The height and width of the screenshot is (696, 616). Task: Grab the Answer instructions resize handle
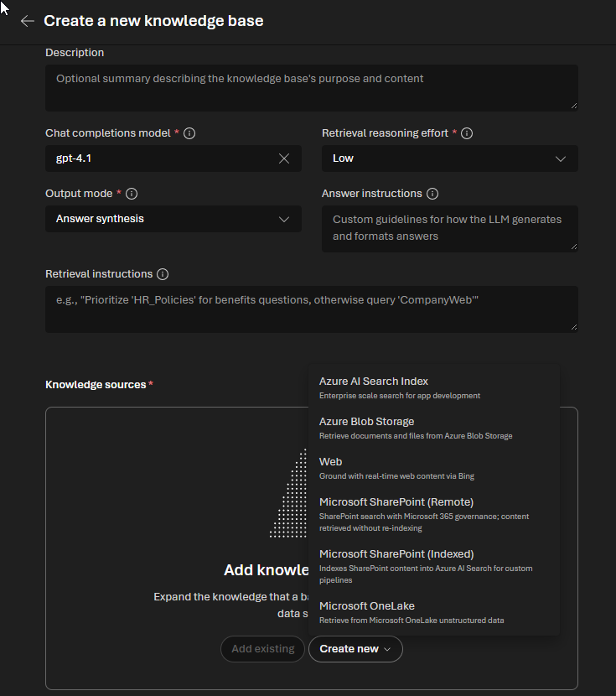[x=574, y=247]
